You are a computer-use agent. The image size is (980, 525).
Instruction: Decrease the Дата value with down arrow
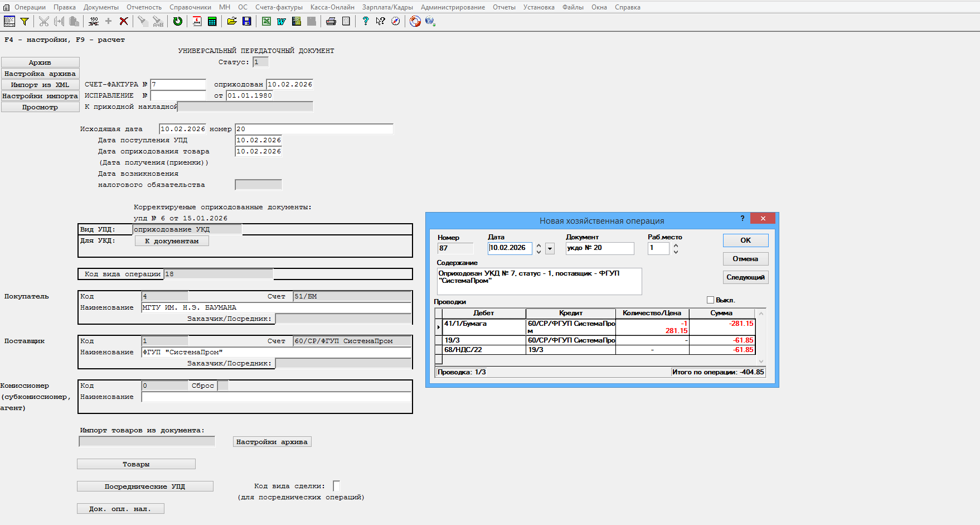pyautogui.click(x=538, y=252)
